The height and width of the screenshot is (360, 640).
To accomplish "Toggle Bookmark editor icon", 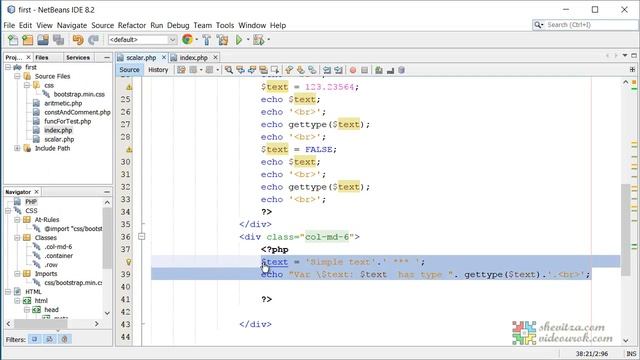I will click(x=312, y=70).
